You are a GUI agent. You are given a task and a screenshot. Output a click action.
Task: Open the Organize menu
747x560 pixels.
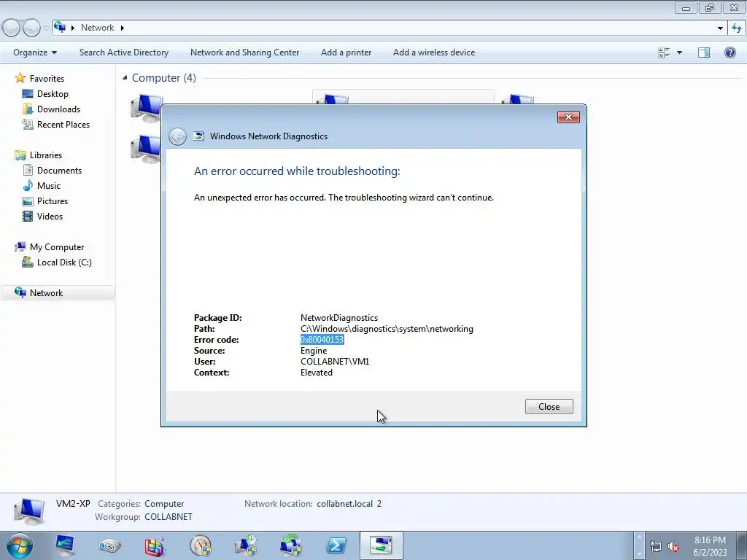[35, 52]
